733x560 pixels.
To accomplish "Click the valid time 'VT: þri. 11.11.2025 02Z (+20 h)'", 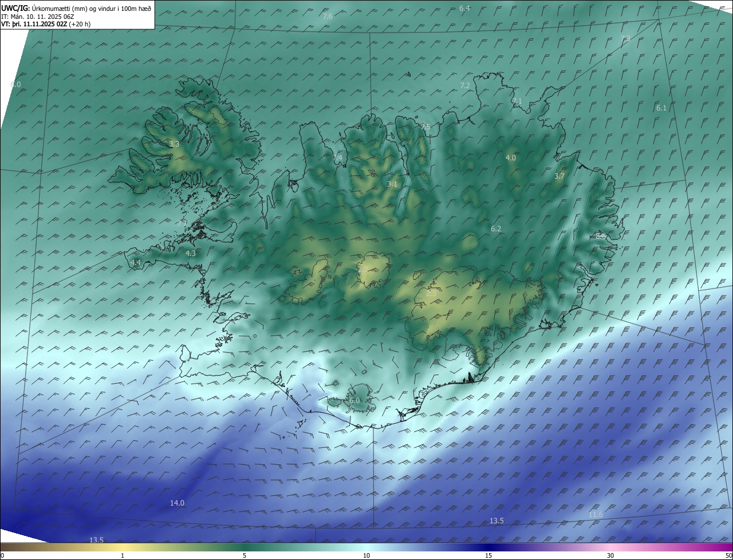I will pos(46,24).
